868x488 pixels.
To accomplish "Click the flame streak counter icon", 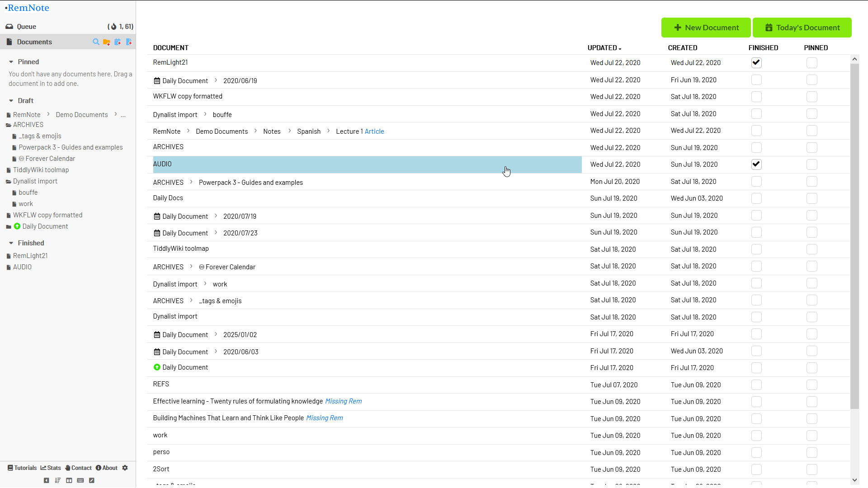I will 113,27.
